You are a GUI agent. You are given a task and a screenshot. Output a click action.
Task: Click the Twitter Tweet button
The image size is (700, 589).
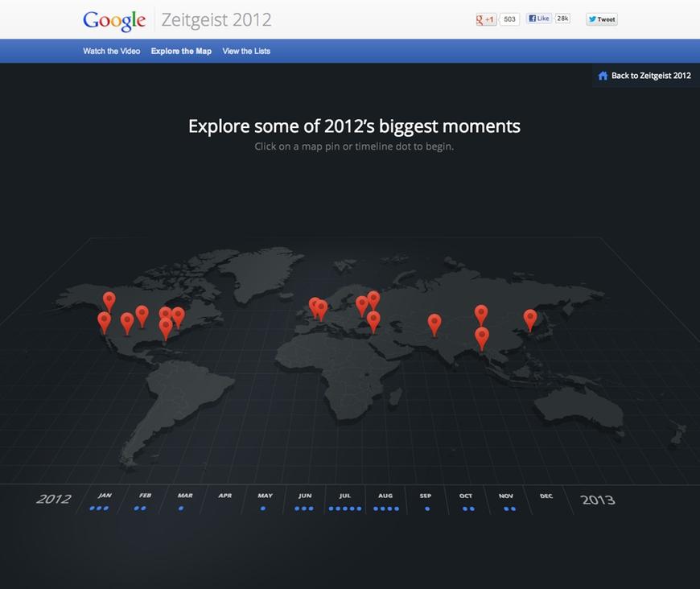(x=601, y=19)
